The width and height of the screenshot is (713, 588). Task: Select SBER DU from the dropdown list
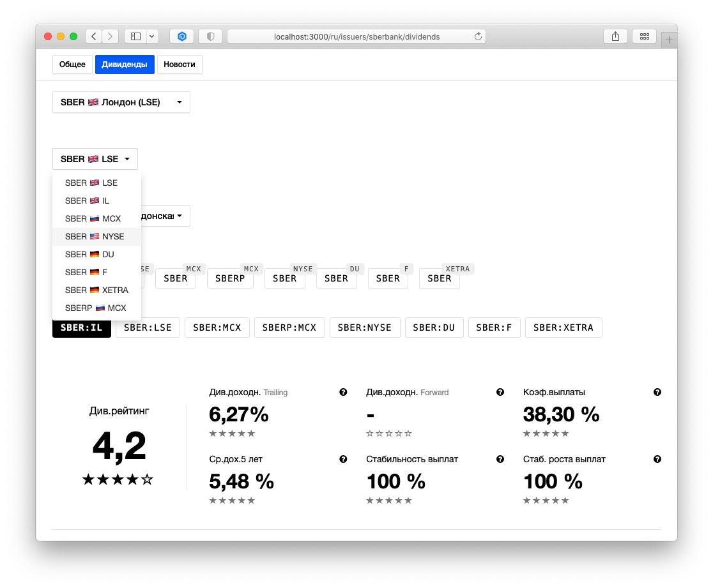(x=97, y=255)
